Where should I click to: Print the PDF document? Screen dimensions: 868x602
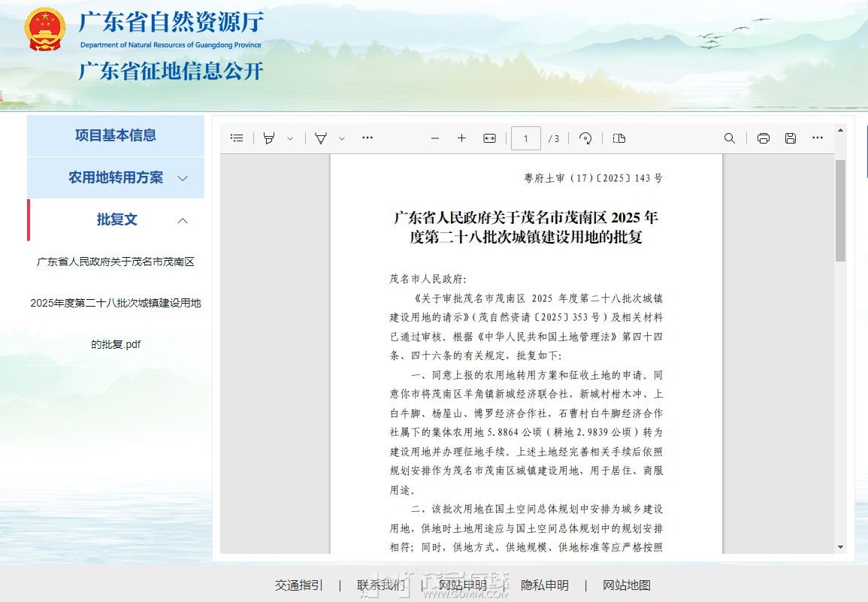tap(764, 138)
